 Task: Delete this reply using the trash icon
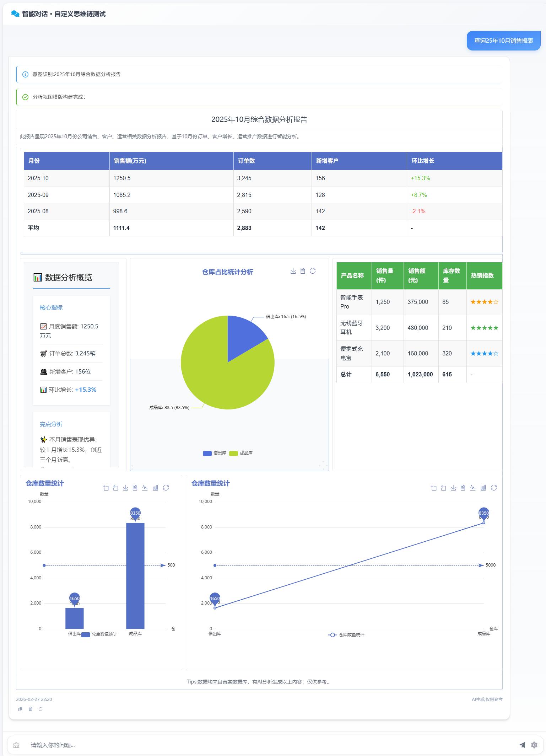pyautogui.click(x=31, y=709)
